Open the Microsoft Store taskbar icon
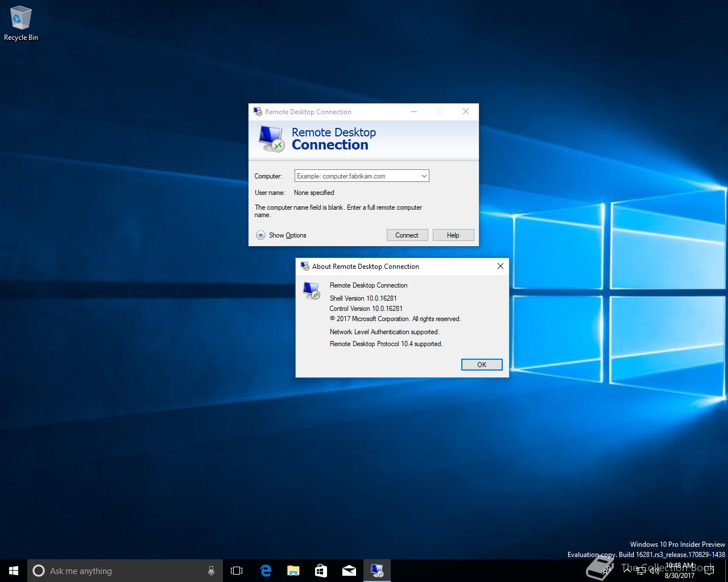Viewport: 728px width, 582px height. [321, 571]
